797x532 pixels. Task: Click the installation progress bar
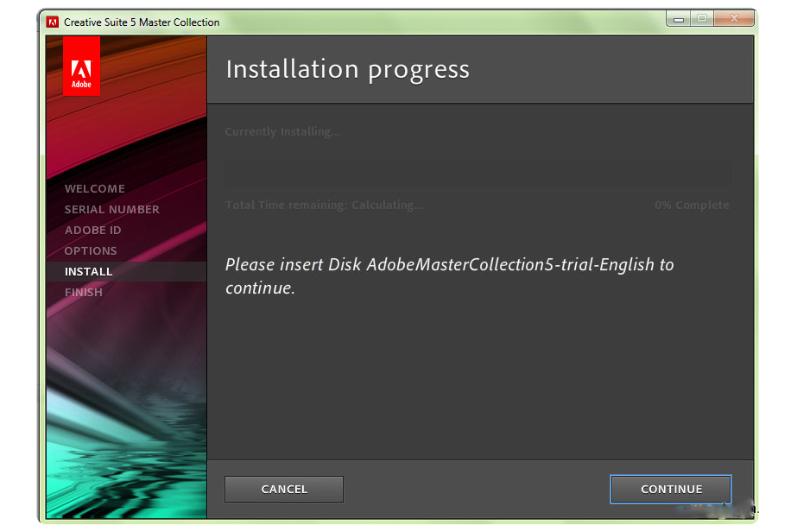click(479, 173)
